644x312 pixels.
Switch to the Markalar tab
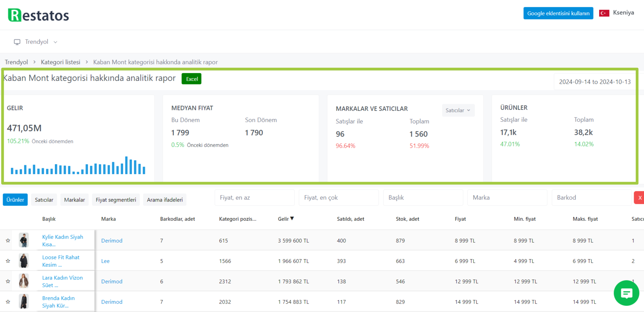click(x=75, y=200)
